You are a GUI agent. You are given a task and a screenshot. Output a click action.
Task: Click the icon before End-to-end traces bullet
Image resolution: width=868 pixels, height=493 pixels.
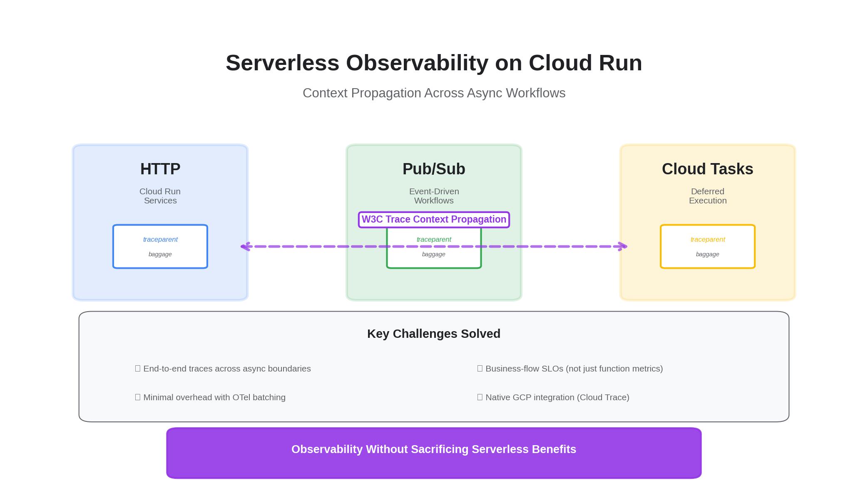coord(137,368)
